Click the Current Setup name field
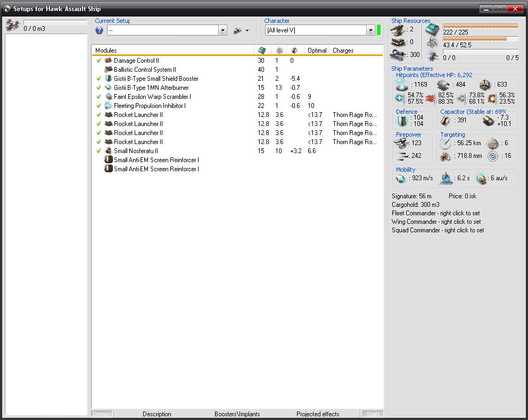Image resolution: width=528 pixels, height=420 pixels. click(x=163, y=30)
